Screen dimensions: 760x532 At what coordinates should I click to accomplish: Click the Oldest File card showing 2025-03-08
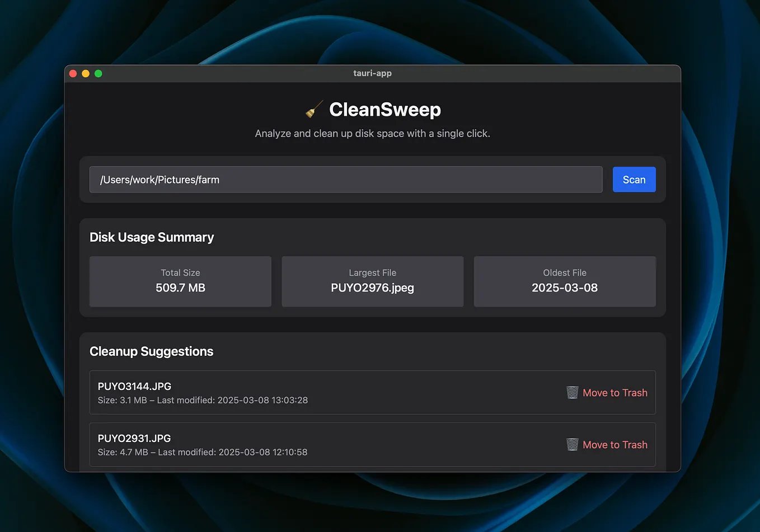coord(565,281)
